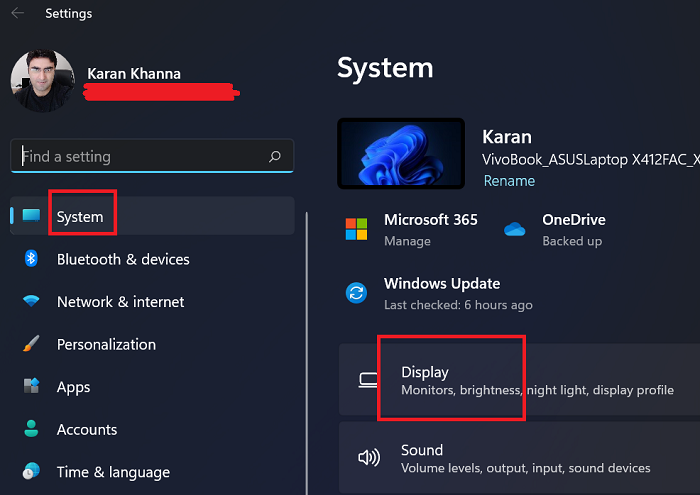700x495 pixels.
Task: Click the Karan Khanna profile picture
Action: [x=42, y=82]
